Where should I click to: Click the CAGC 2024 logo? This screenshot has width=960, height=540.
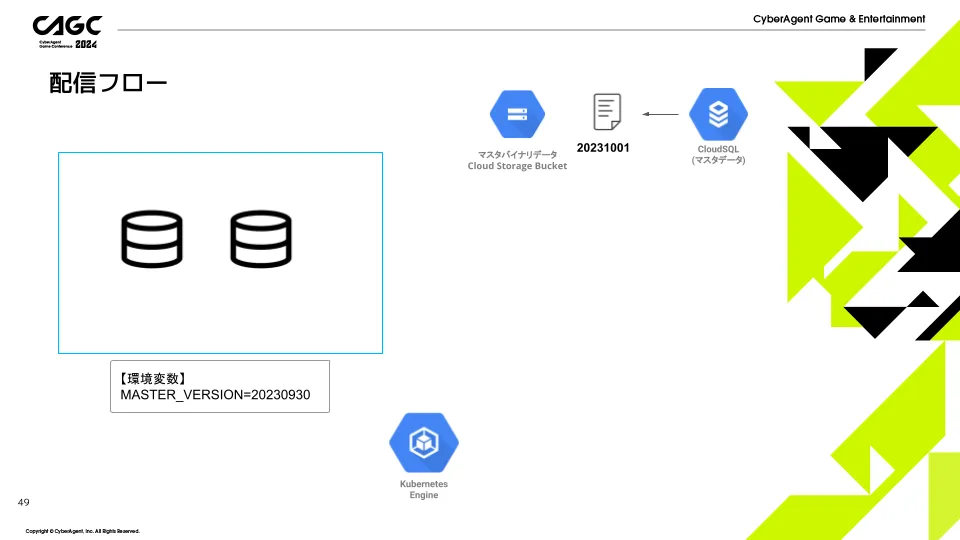[x=66, y=31]
